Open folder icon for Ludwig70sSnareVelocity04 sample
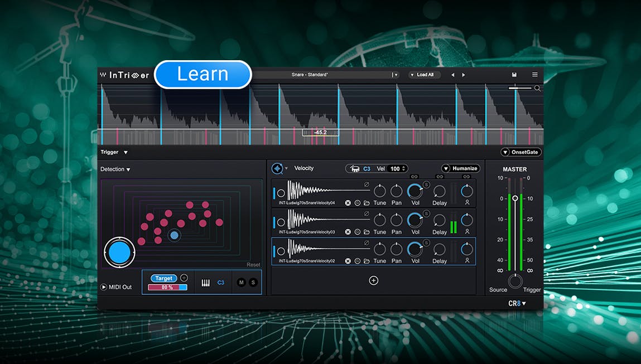641x364 pixels. tap(367, 203)
